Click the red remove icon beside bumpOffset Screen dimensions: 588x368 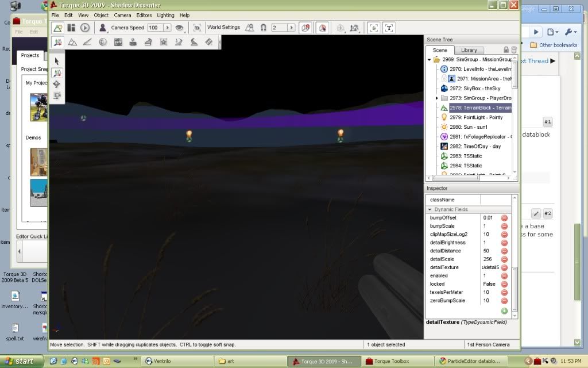tap(504, 218)
